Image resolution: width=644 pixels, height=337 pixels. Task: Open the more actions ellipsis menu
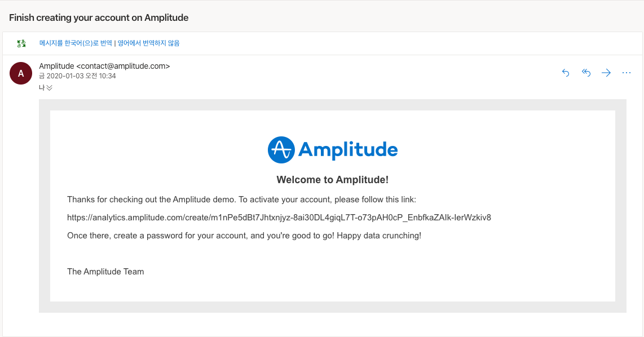tap(627, 73)
